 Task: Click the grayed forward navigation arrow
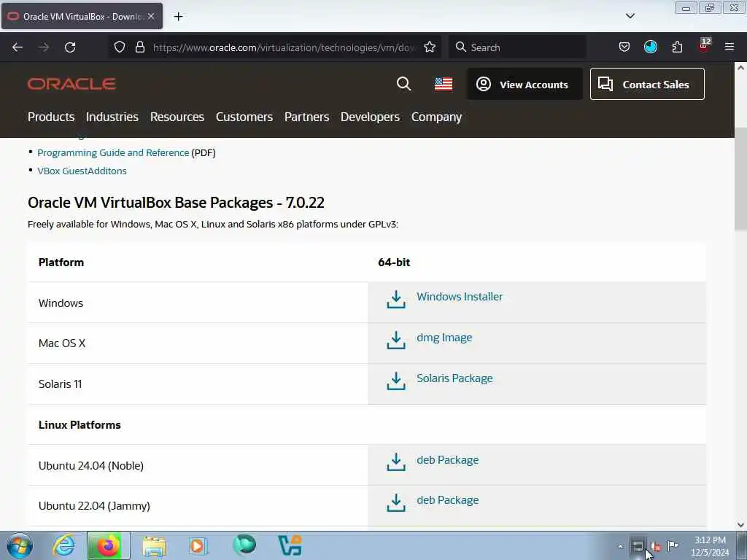click(x=44, y=47)
